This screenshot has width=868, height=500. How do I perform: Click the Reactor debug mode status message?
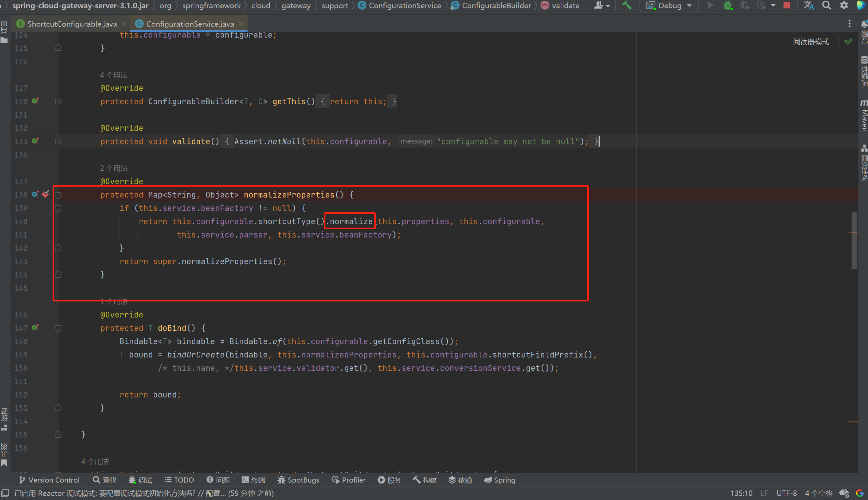click(144, 493)
